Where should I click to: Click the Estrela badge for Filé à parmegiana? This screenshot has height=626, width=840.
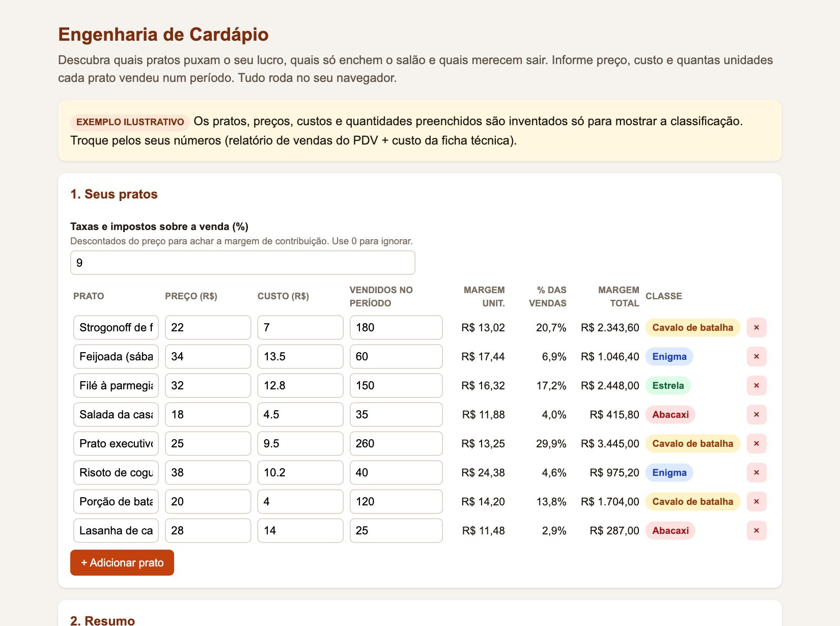point(668,385)
